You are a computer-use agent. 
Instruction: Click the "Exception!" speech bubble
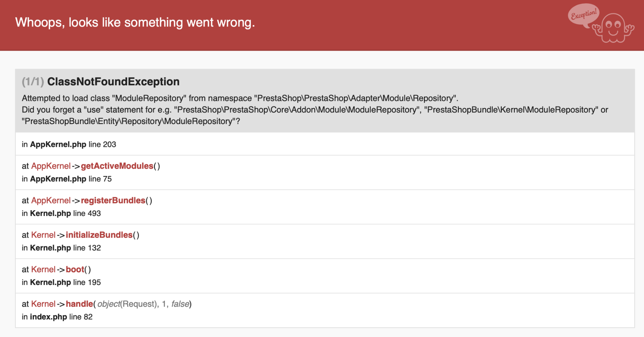tap(584, 14)
